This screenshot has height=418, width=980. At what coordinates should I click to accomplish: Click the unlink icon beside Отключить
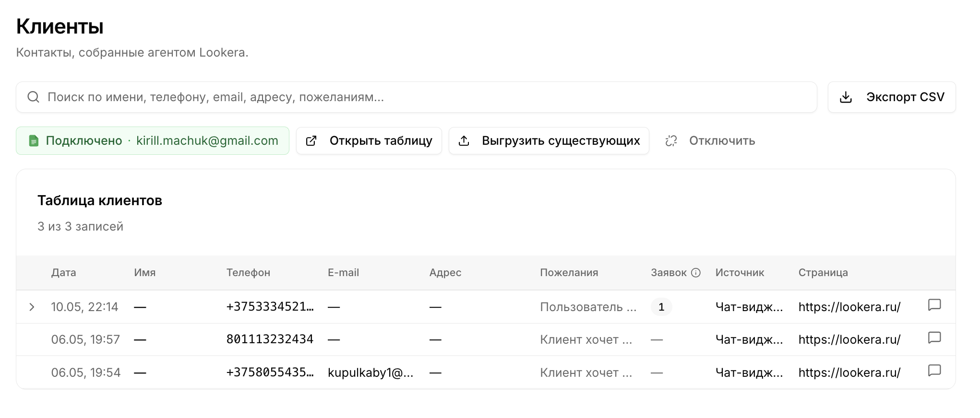[x=671, y=141]
